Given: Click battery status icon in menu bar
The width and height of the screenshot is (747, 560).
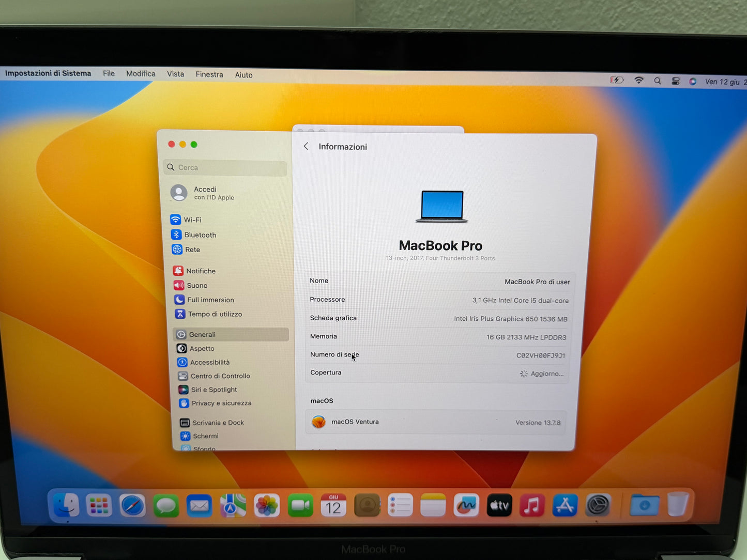Looking at the screenshot, I should pyautogui.click(x=617, y=80).
